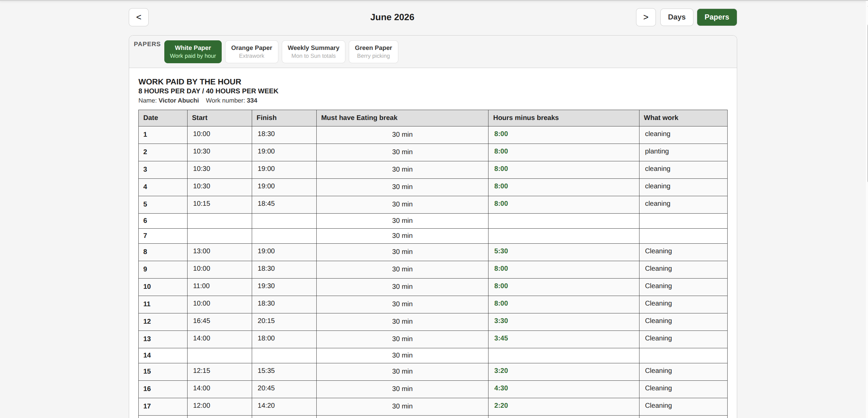This screenshot has height=418, width=868.
Task: Click the empty Finish field for date 7
Action: click(284, 236)
